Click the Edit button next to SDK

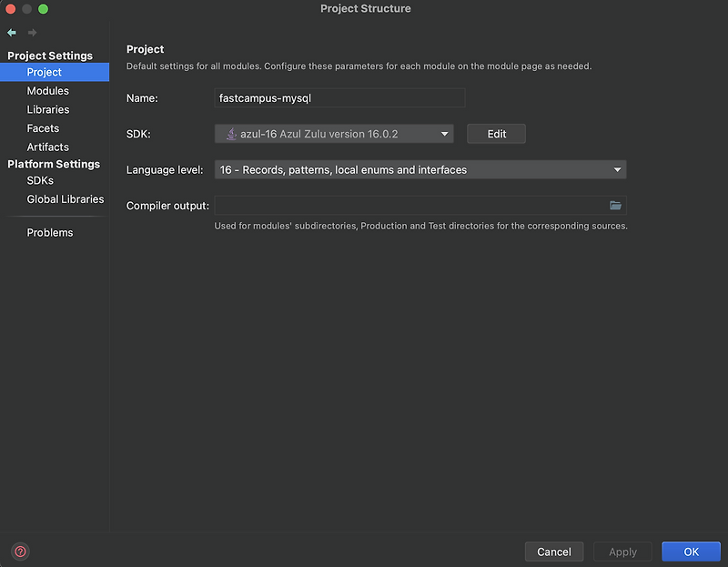click(x=496, y=133)
